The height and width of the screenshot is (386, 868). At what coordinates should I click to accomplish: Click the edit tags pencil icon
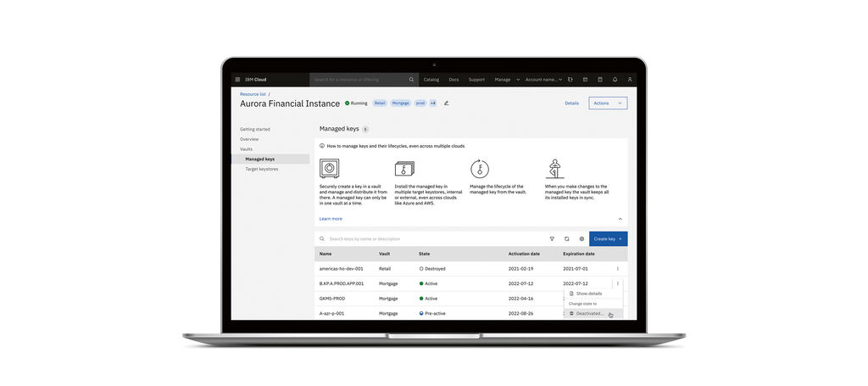point(447,103)
